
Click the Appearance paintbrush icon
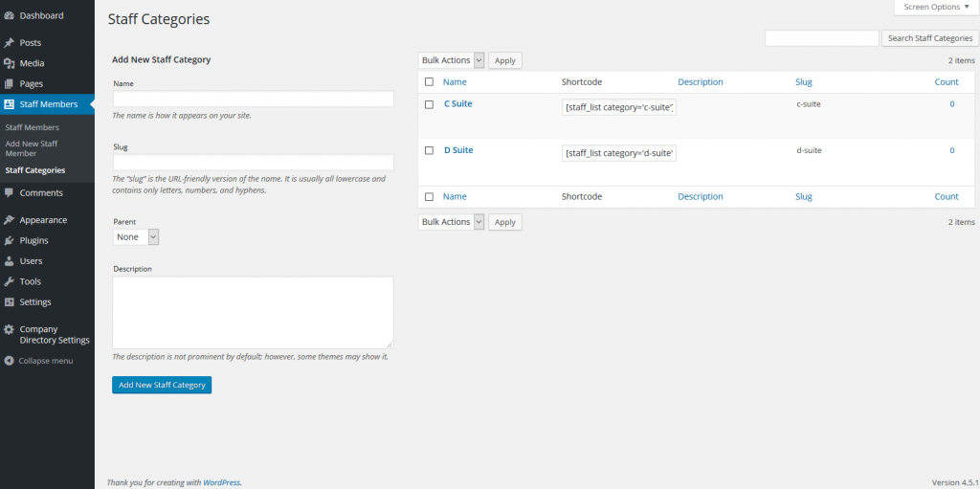tap(9, 220)
